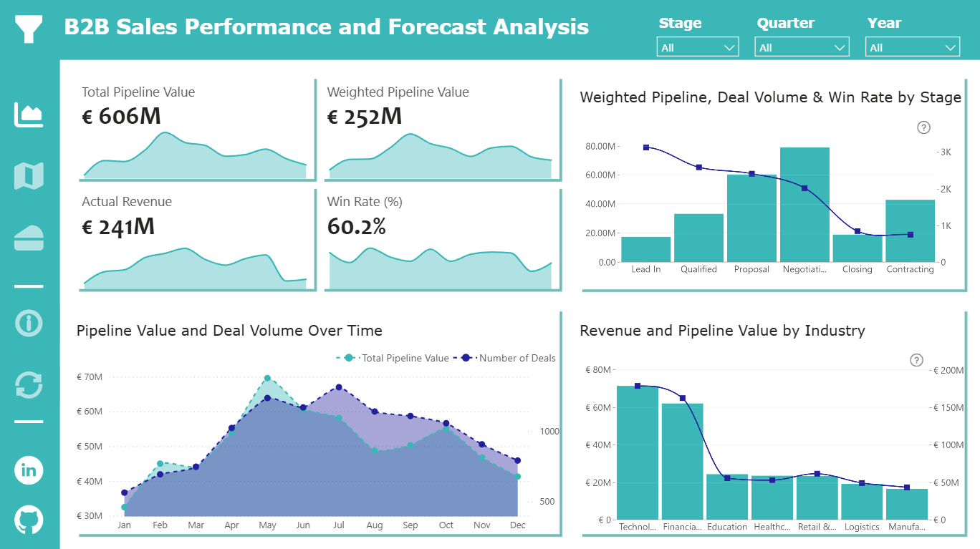Click the Healthcare industry bar
The height and width of the screenshot is (549, 980).
pos(772,497)
